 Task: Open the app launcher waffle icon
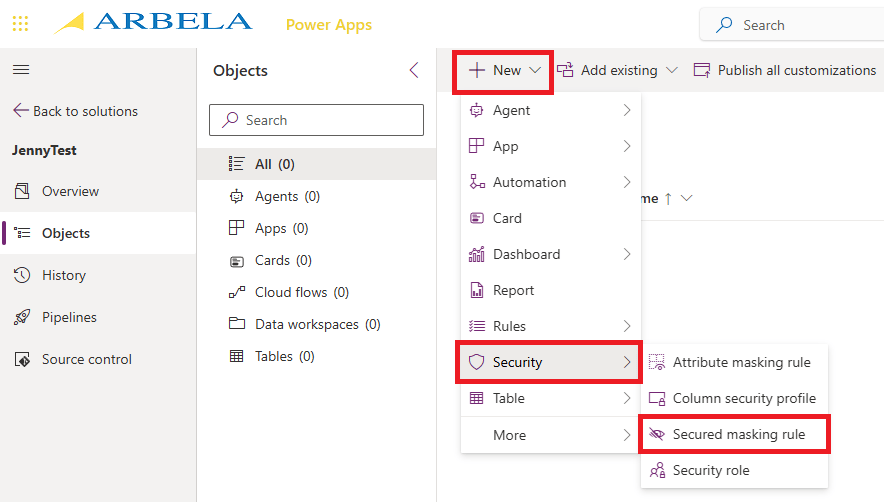20,23
